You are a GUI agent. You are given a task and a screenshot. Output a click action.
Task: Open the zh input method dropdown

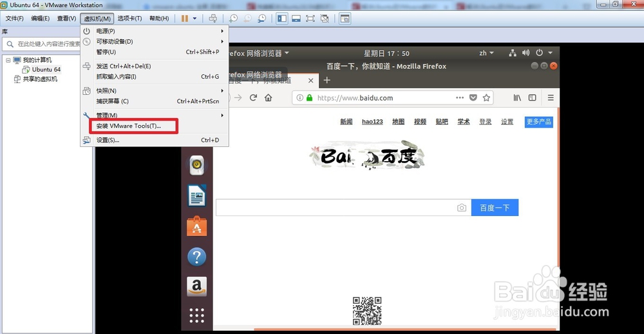[487, 53]
